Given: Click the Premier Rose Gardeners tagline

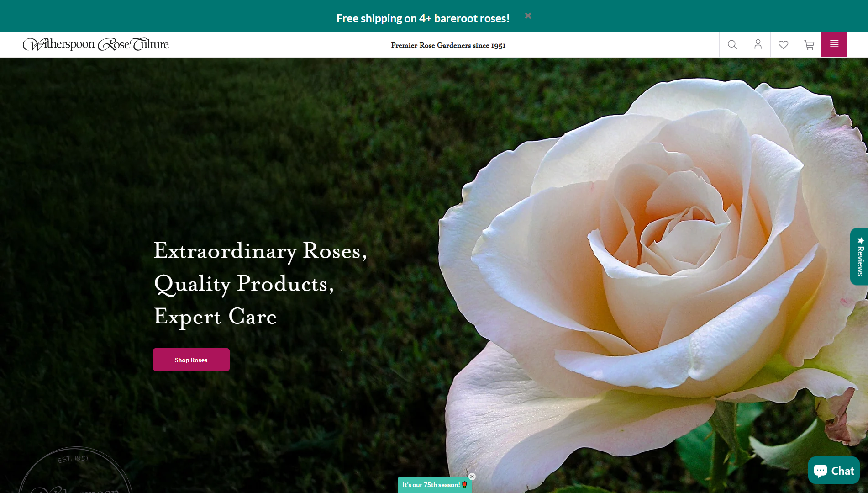Looking at the screenshot, I should coord(448,45).
